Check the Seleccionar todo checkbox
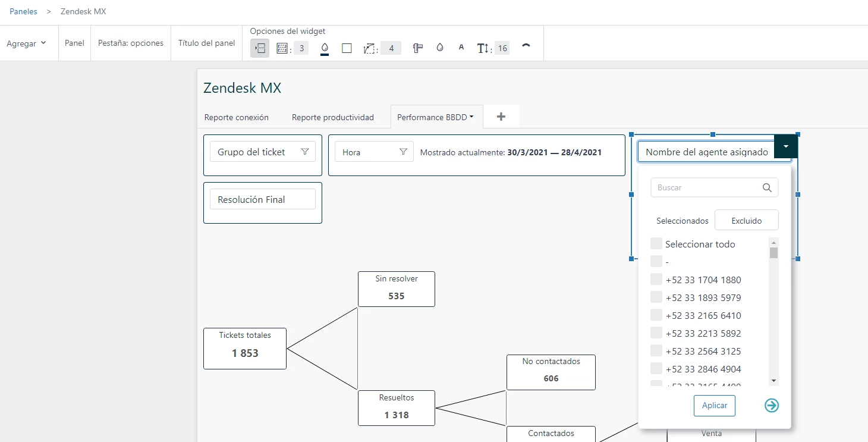868x442 pixels. click(656, 244)
